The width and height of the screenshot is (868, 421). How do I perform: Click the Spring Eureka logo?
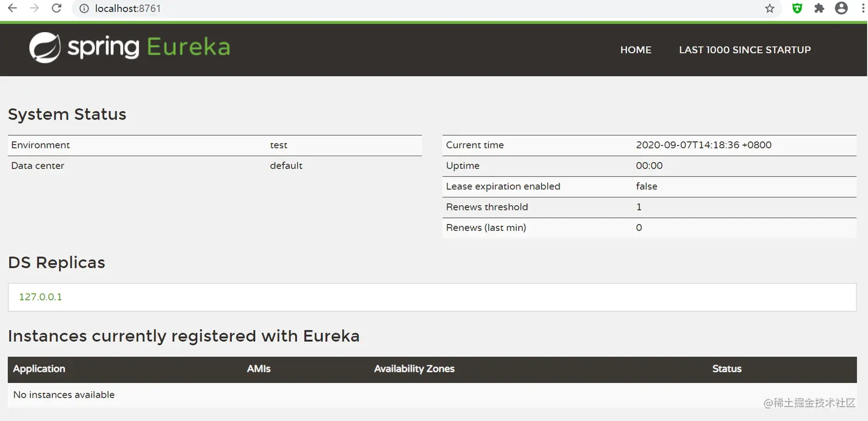(x=130, y=47)
